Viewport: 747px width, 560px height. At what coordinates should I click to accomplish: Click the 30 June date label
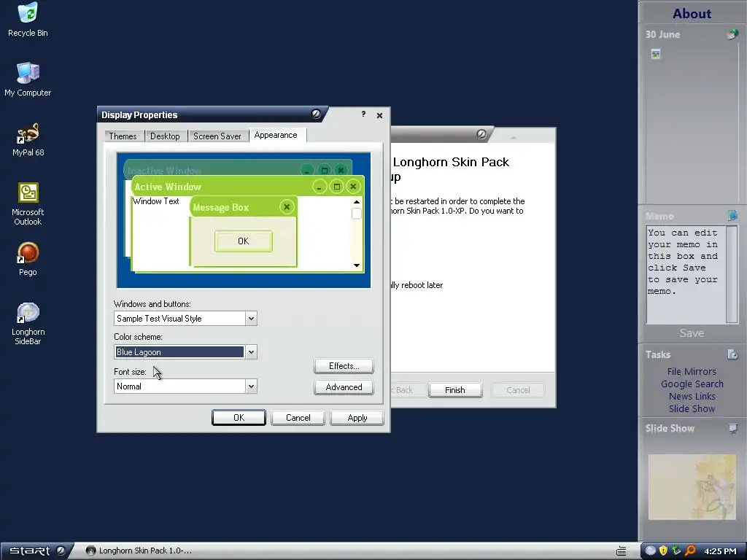(x=662, y=34)
